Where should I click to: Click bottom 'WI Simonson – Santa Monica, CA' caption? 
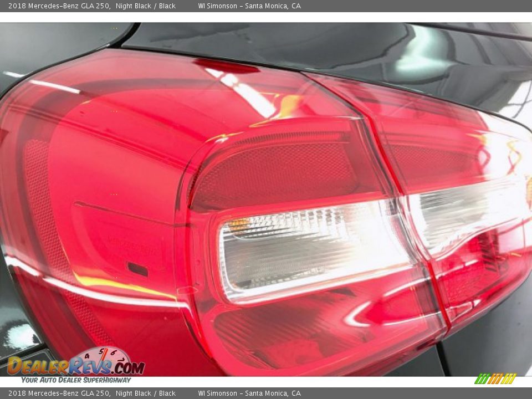(249, 393)
